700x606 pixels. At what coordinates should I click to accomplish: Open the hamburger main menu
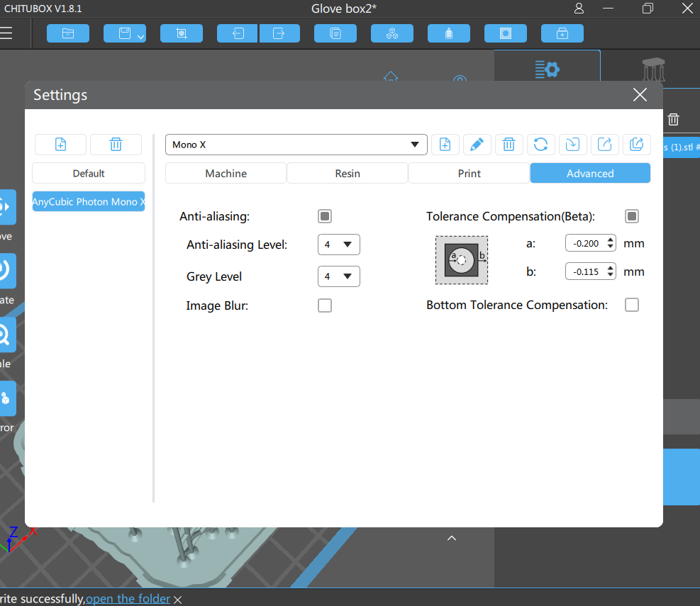[6, 33]
